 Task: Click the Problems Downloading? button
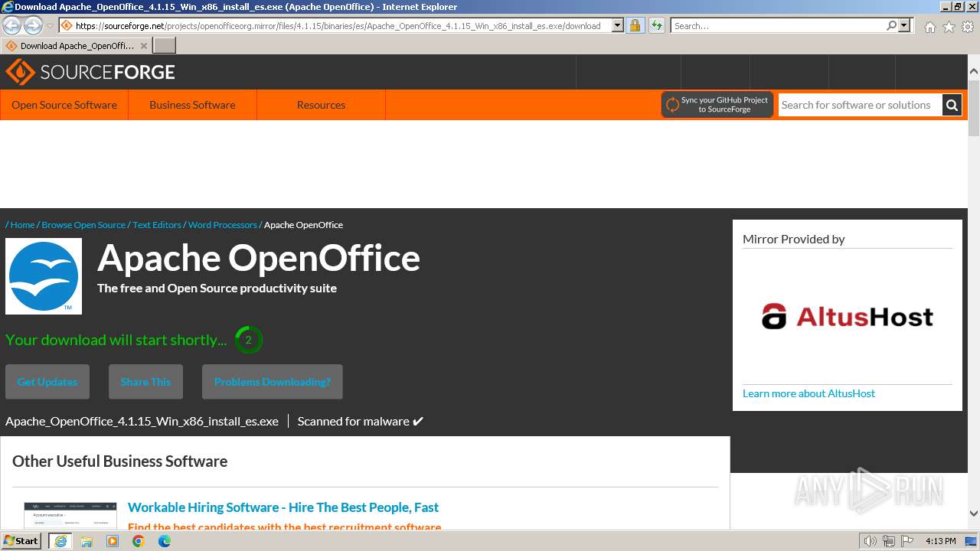point(273,382)
